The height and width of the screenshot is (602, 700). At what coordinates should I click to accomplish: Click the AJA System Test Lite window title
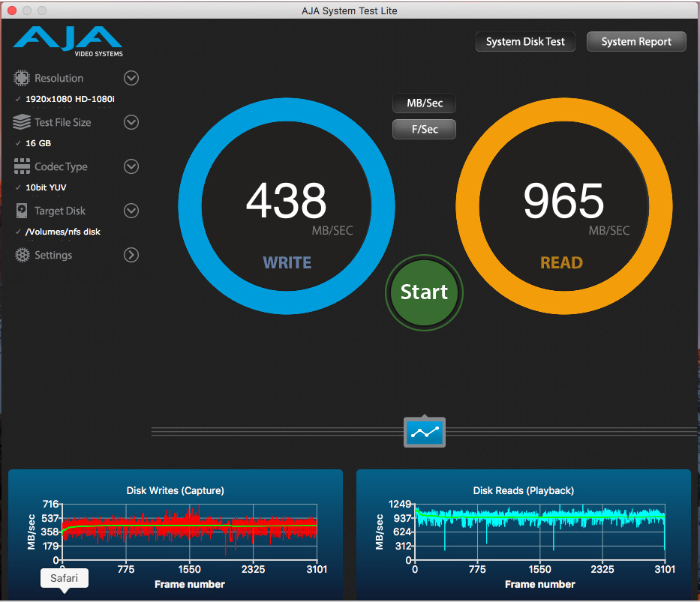[x=350, y=10]
